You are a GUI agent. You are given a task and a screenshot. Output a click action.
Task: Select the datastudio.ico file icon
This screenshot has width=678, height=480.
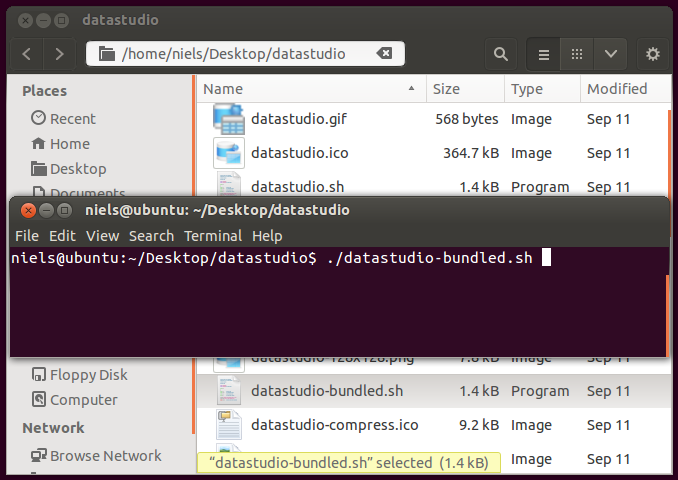coord(229,153)
